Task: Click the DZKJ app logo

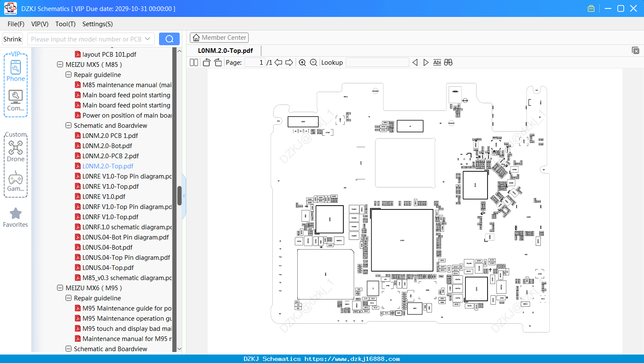Action: pos(10,8)
